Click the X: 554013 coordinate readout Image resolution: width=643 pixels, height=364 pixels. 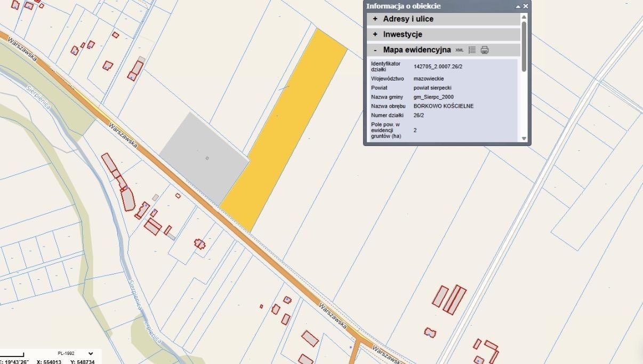point(49,362)
